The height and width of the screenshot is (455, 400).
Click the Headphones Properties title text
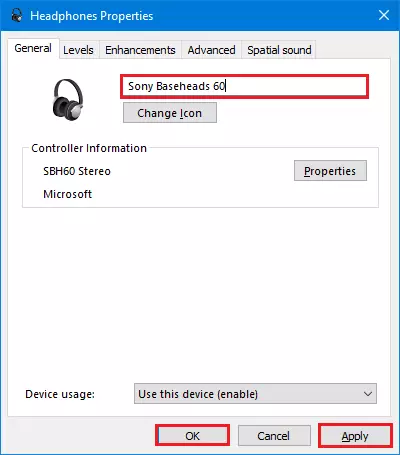pyautogui.click(x=92, y=16)
